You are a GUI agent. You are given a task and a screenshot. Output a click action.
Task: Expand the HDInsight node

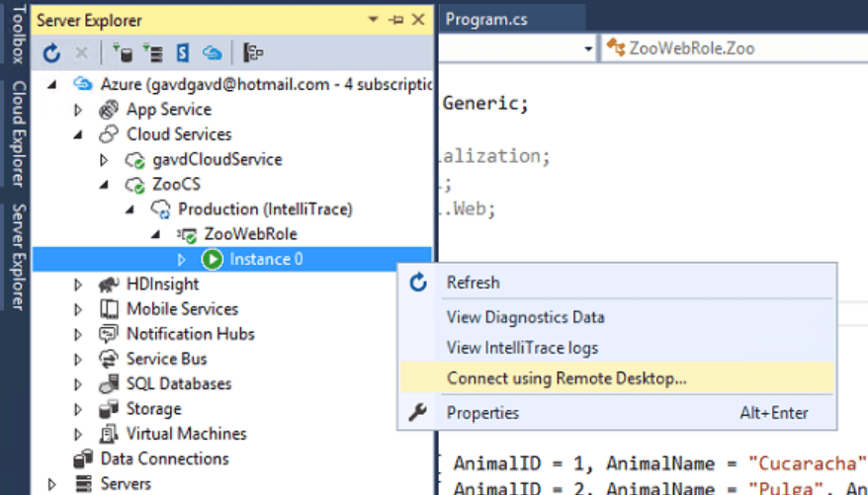pos(78,285)
